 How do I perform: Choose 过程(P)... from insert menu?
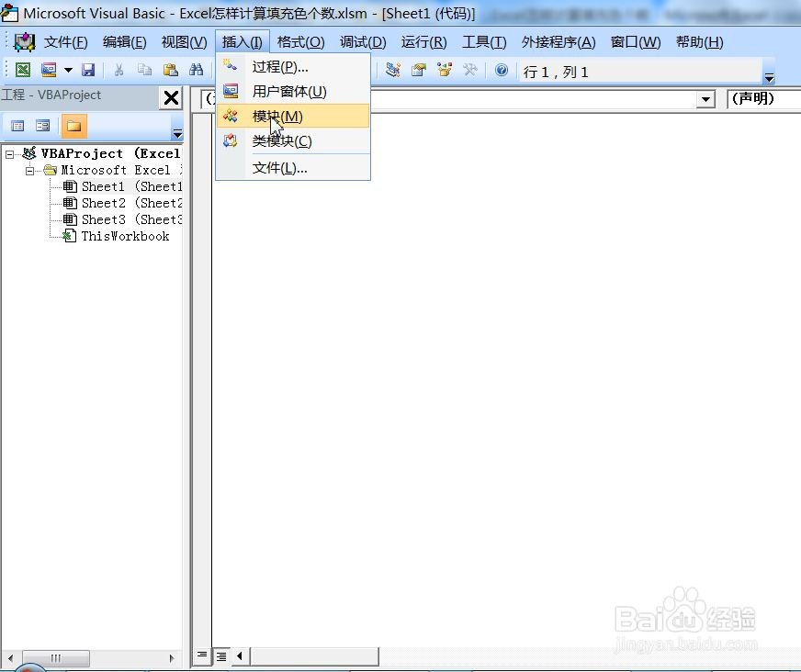click(x=293, y=67)
